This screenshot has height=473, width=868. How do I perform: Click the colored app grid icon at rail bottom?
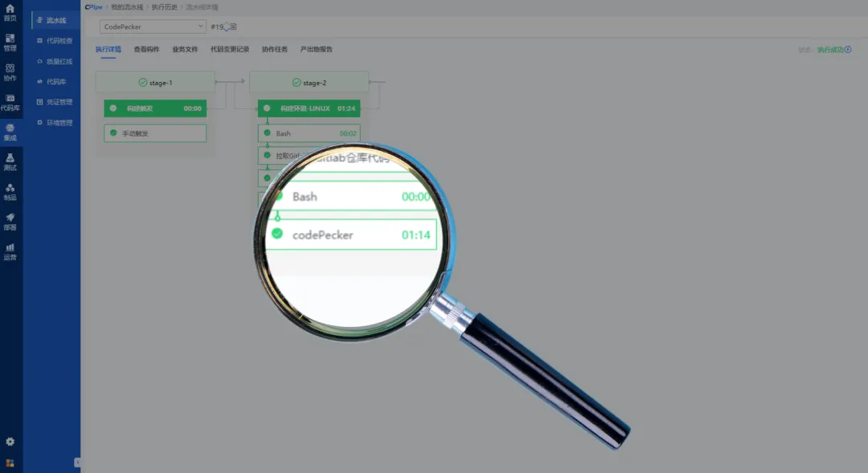(10, 463)
